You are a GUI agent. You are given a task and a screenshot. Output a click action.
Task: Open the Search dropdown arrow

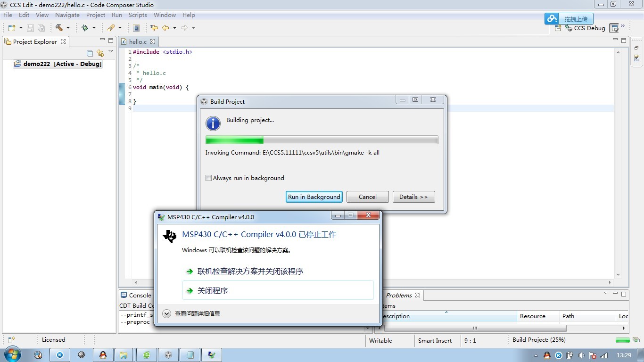[x=120, y=28]
